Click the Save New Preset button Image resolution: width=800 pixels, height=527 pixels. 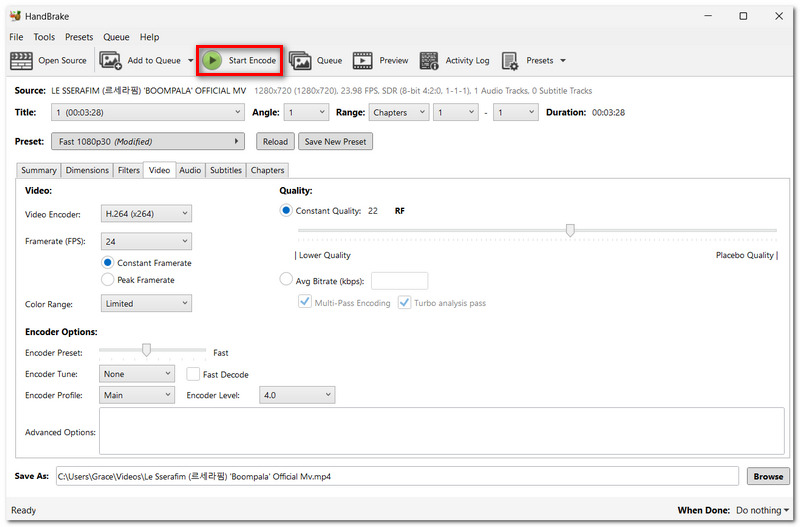pos(335,141)
